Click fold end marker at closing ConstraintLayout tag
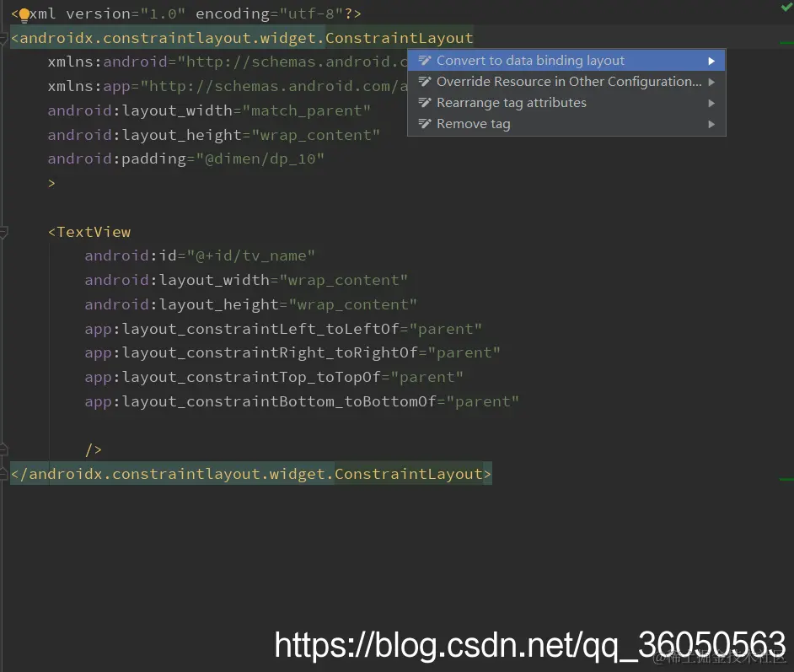The image size is (794, 672). 3,474
